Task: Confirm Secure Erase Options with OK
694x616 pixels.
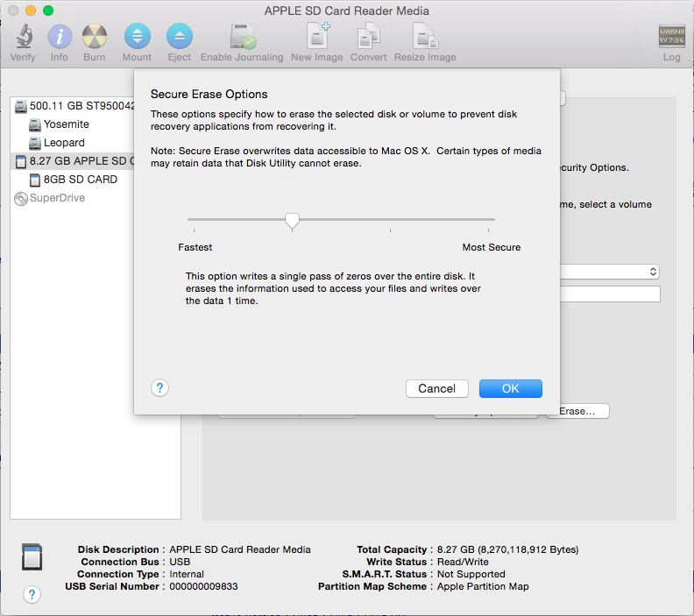Action: tap(510, 388)
